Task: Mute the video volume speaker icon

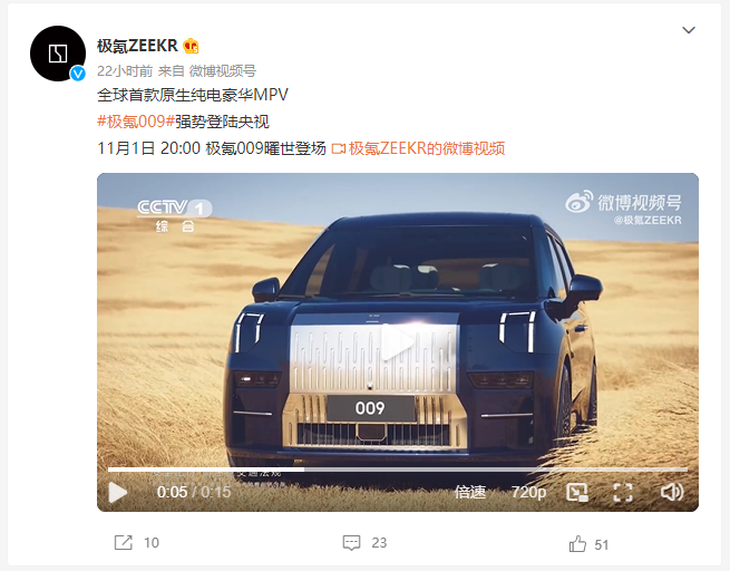Action: 672,492
